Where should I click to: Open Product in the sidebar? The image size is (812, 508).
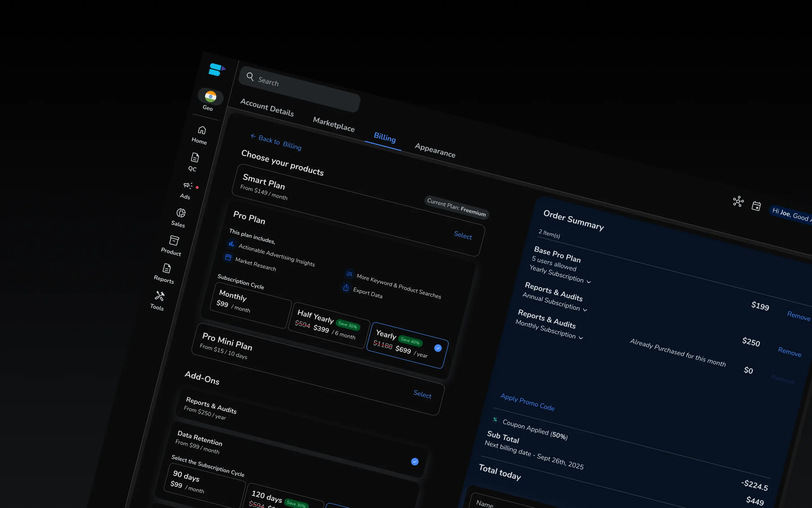tap(173, 246)
